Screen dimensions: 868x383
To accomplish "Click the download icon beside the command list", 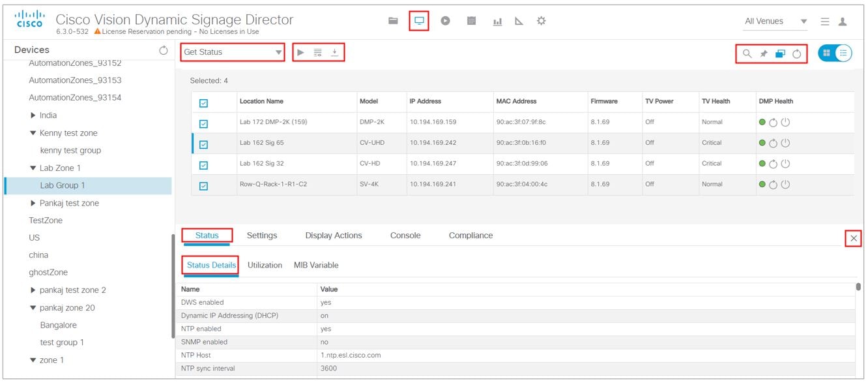I will tap(335, 52).
